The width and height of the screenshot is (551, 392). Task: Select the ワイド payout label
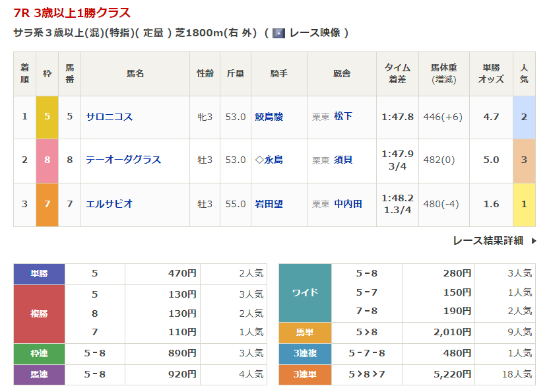(x=305, y=292)
